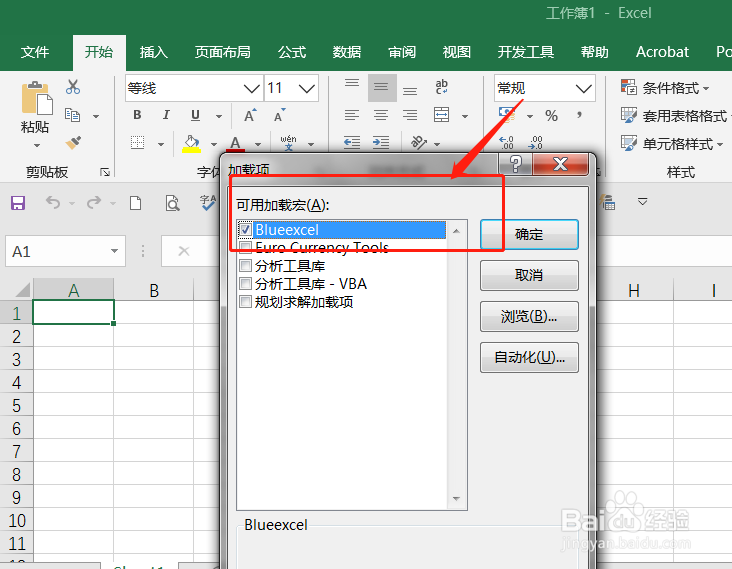Select column B header

click(x=154, y=290)
